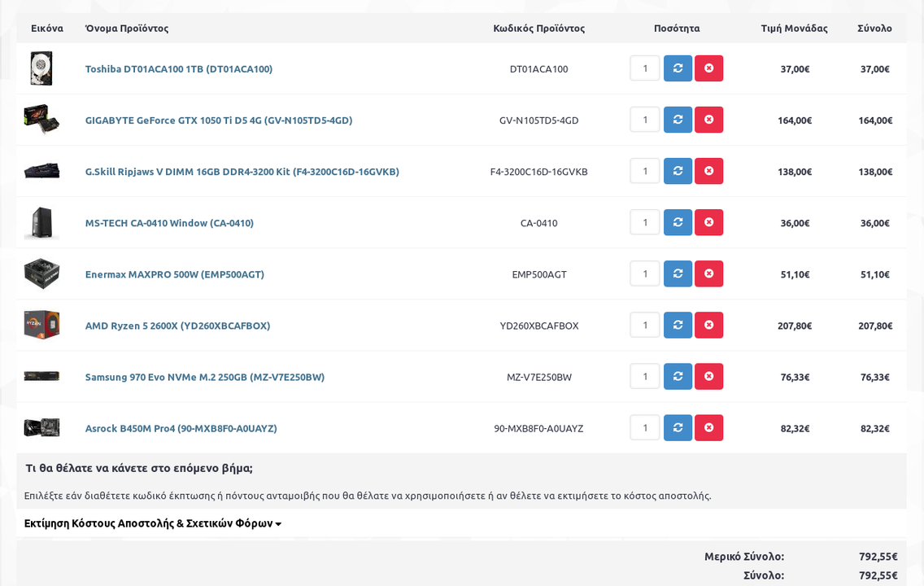Open G.Skill Ripjaws V DIMM 16GB link

[x=242, y=172]
